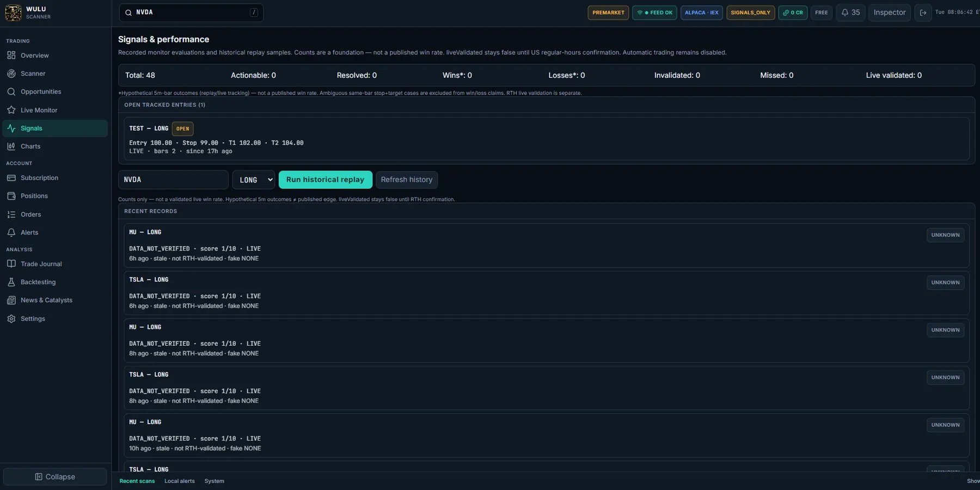Open the Inspector panel button
The image size is (980, 490).
click(x=890, y=13)
